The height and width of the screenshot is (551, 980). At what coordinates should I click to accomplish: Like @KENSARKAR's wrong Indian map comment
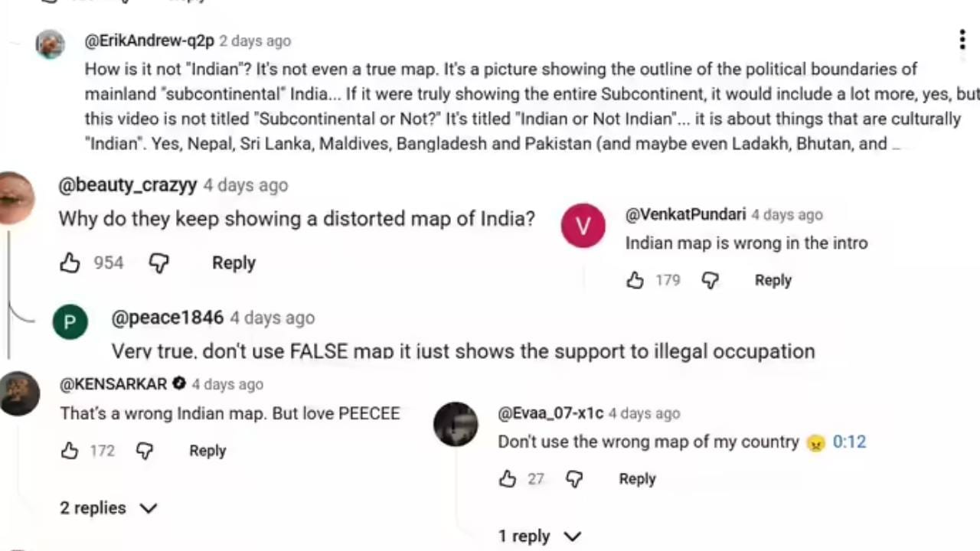click(x=70, y=451)
